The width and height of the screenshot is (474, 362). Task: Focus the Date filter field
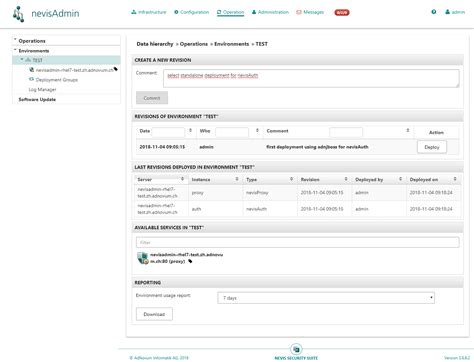[x=168, y=132]
